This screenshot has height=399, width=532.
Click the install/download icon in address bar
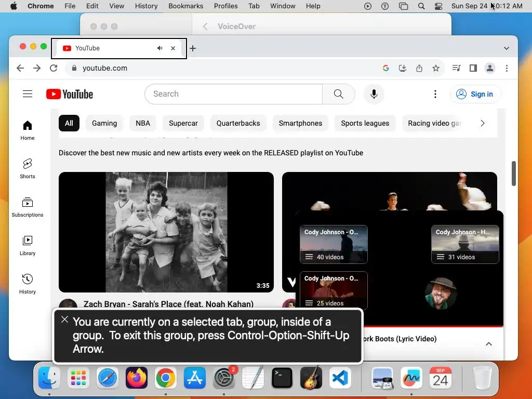coord(403,68)
